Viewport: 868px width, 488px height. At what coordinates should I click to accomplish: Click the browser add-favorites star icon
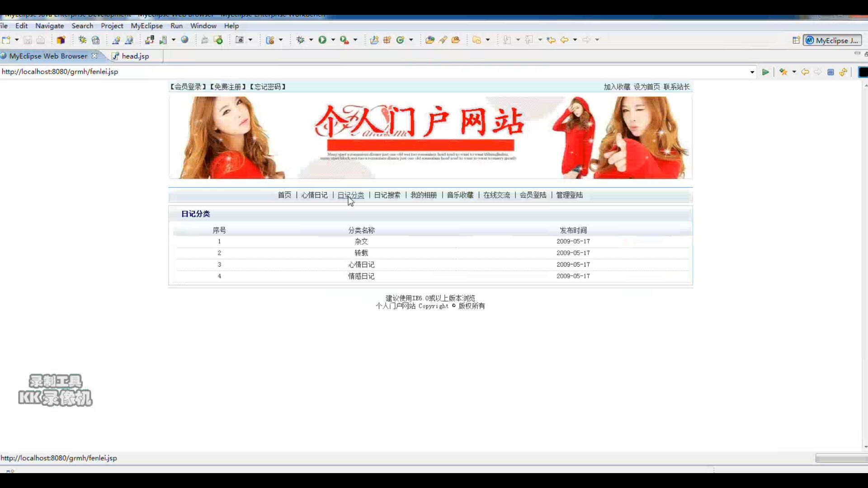(x=783, y=72)
